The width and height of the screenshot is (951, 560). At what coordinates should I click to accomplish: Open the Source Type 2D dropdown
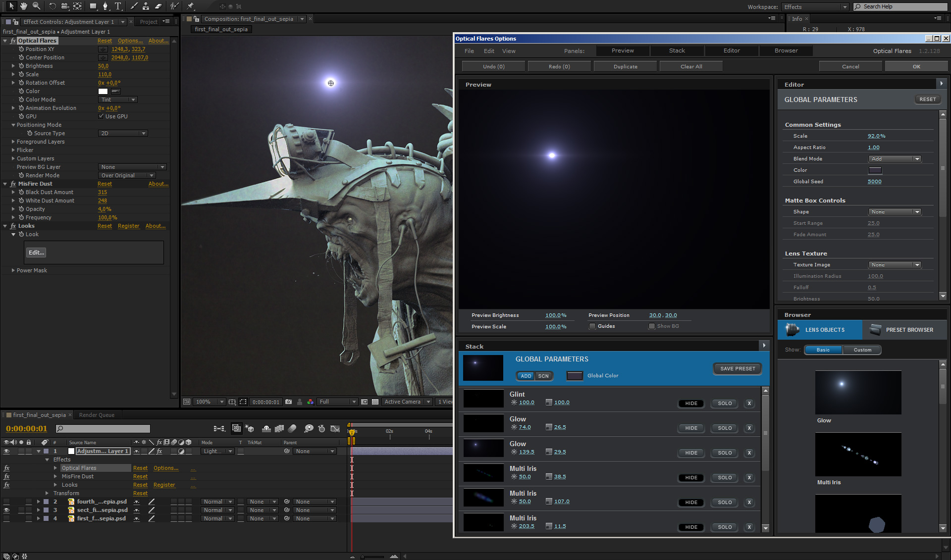pyautogui.click(x=123, y=133)
